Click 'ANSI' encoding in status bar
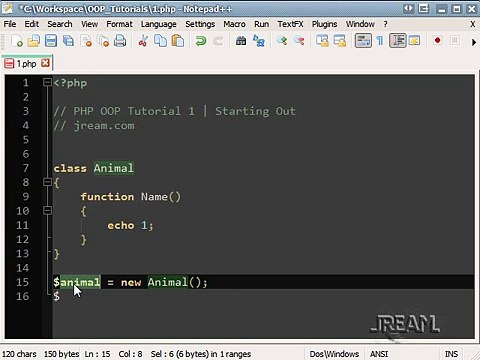This screenshot has height=360, width=480. coord(379,354)
